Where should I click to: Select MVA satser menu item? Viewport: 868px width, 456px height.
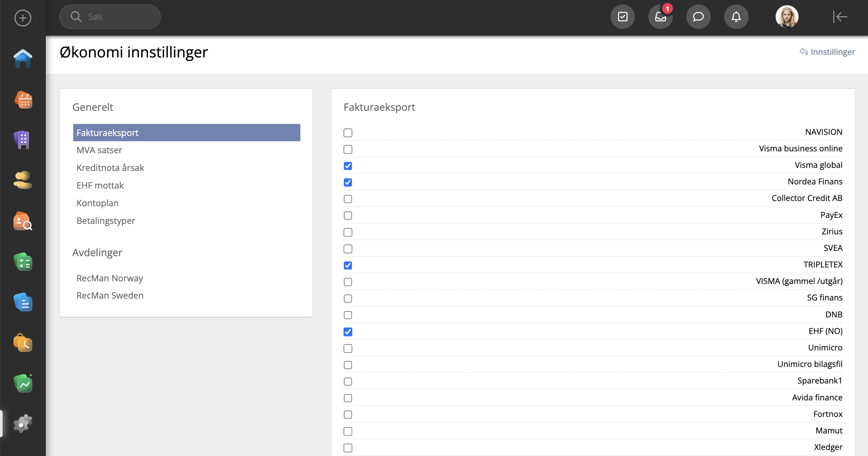[99, 150]
